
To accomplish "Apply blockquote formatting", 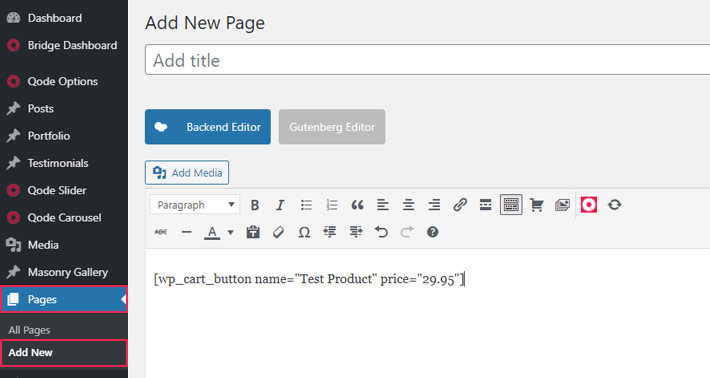I will [357, 205].
